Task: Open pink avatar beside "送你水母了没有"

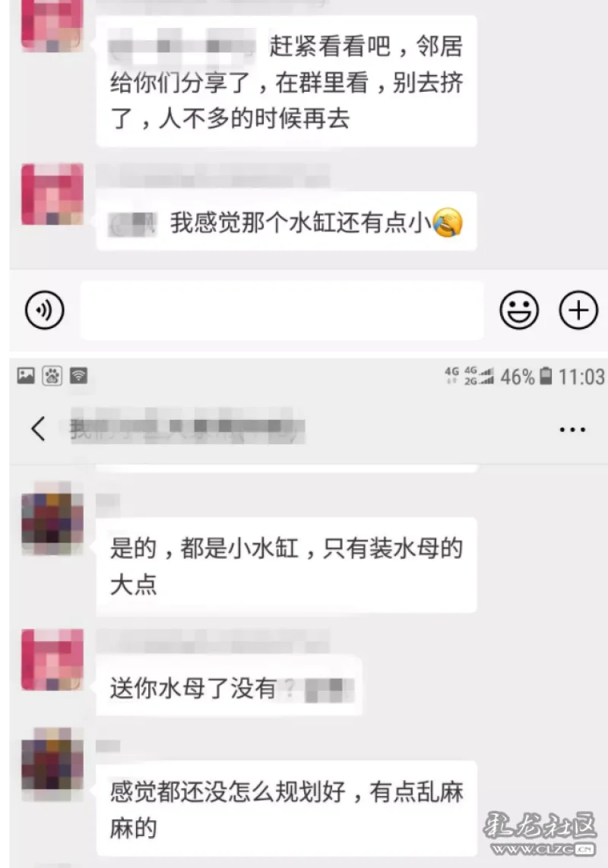Action: pos(52,660)
